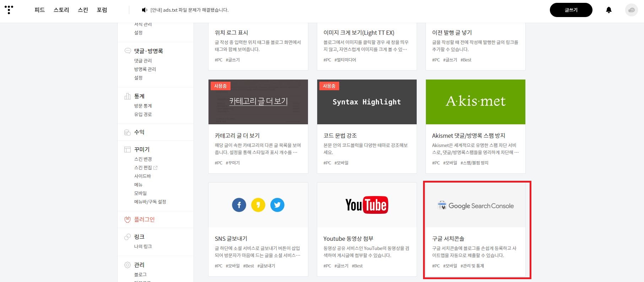Open 나의 링크 in sidebar
The height and width of the screenshot is (282, 644).
tap(143, 246)
